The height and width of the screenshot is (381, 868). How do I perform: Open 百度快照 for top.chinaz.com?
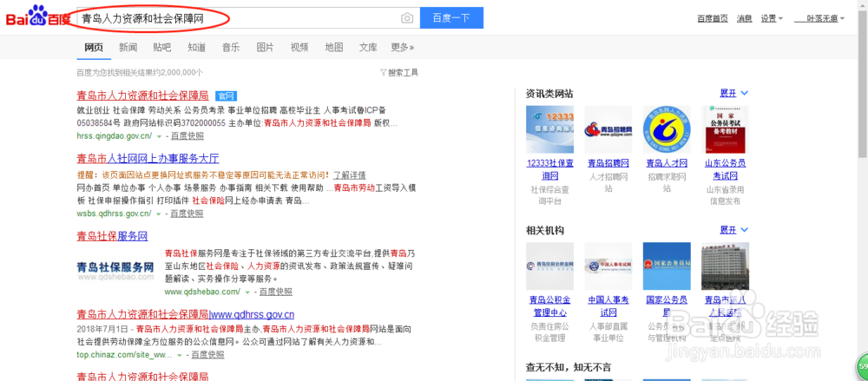[207, 355]
